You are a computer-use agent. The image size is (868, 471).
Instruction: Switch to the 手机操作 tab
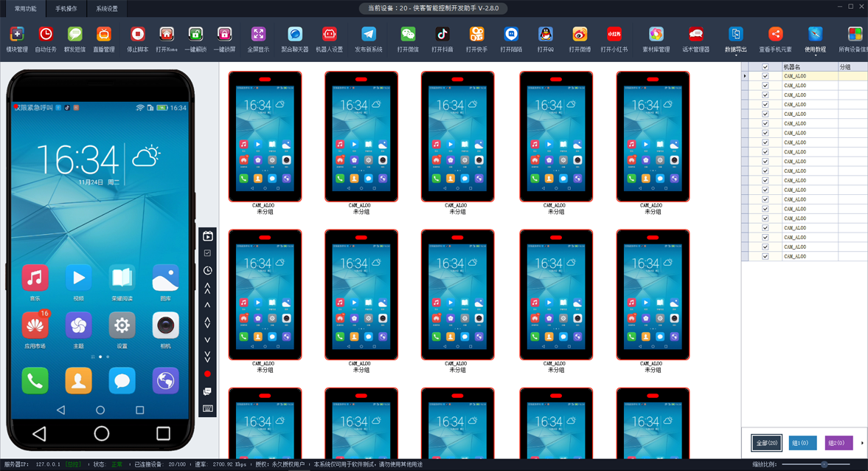pyautogui.click(x=66, y=9)
